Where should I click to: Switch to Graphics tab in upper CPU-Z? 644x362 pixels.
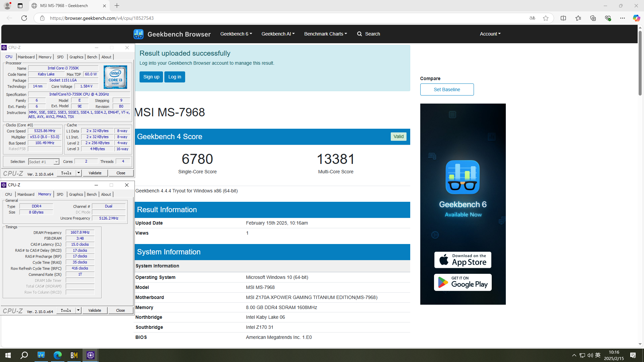(76, 57)
